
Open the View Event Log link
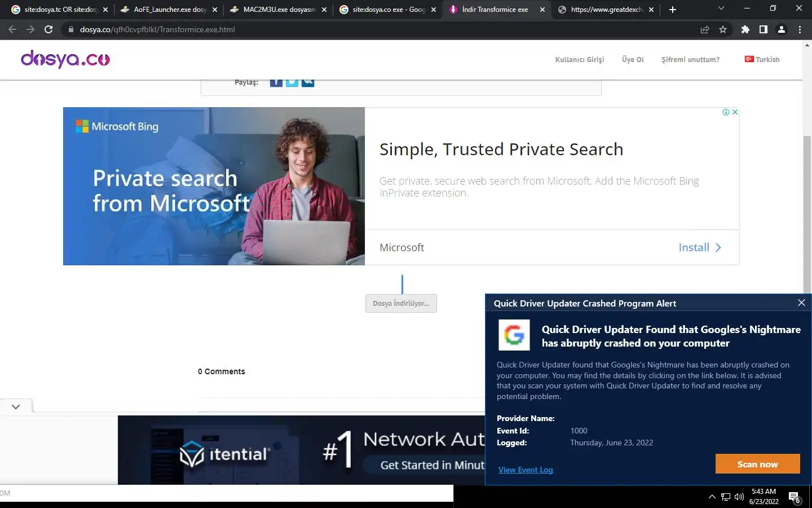pyautogui.click(x=526, y=470)
